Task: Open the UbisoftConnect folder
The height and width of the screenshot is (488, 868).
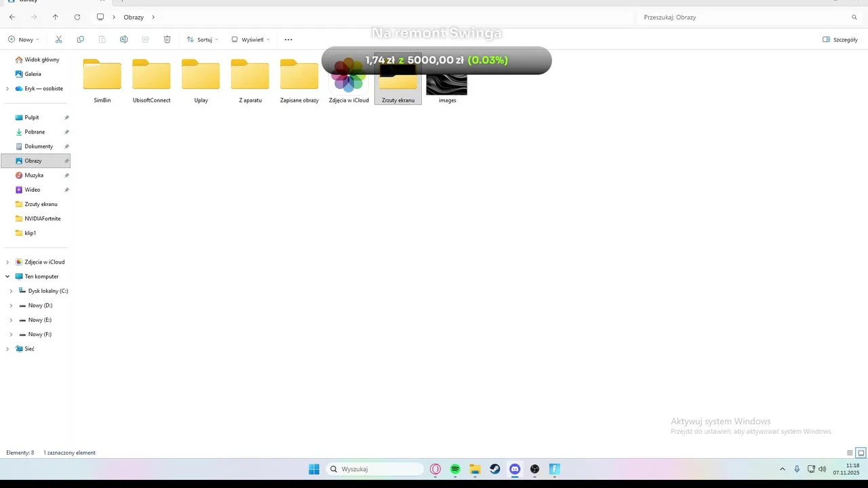Action: pyautogui.click(x=151, y=81)
